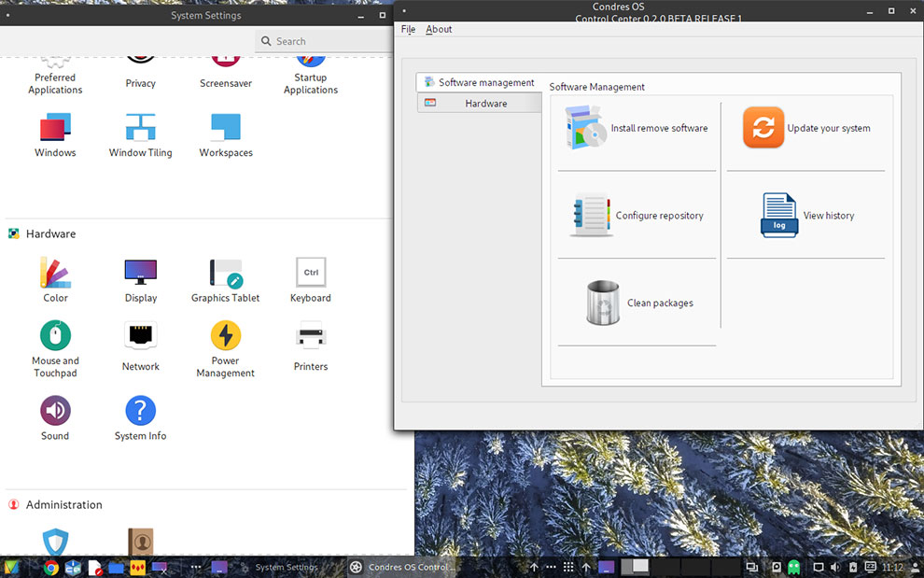Open Mouse and Touchpad settings
The width and height of the screenshot is (924, 578).
coord(55,348)
